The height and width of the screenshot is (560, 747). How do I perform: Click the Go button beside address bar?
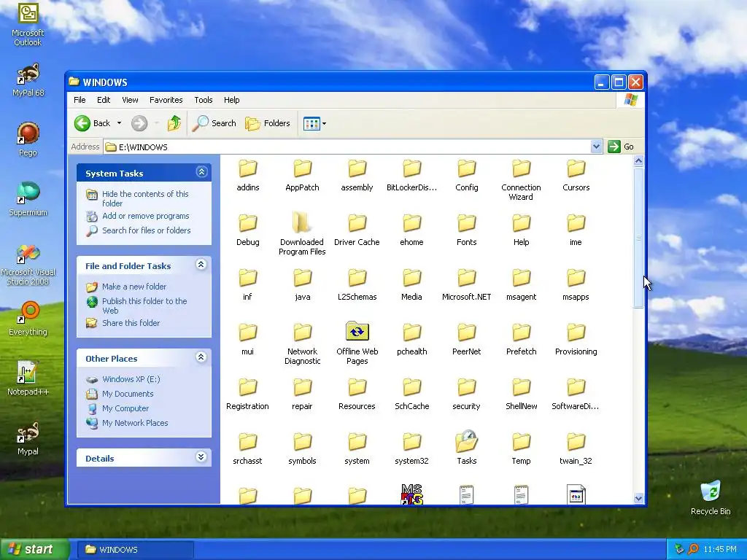coord(622,147)
